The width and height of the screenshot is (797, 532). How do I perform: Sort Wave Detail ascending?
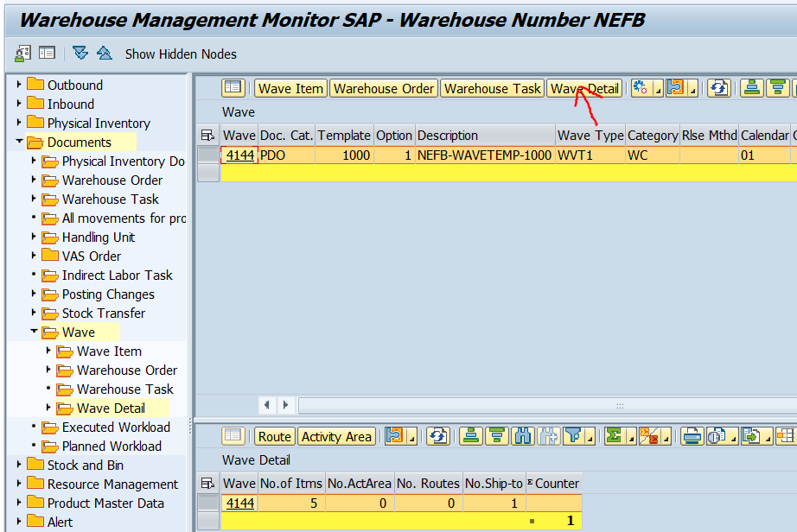point(471,436)
